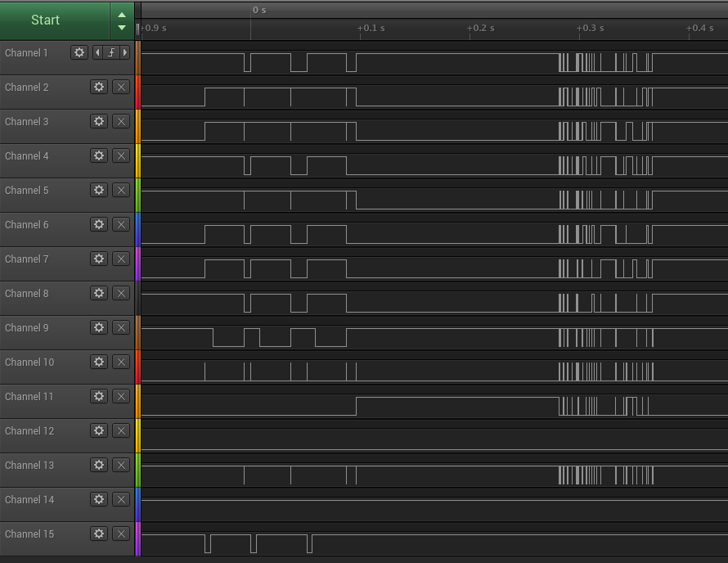Screen dimensions: 728x563
Task: Click the 0 s timeline marker
Action: pyautogui.click(x=259, y=10)
